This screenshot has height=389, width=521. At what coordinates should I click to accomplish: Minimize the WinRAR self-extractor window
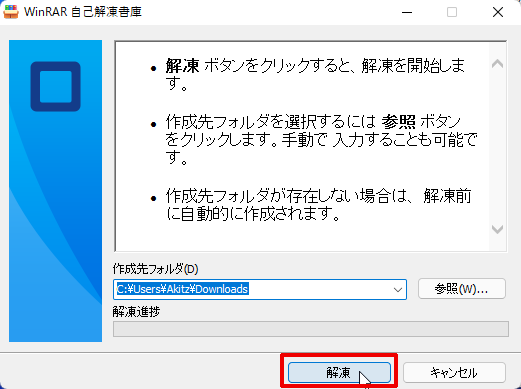407,12
